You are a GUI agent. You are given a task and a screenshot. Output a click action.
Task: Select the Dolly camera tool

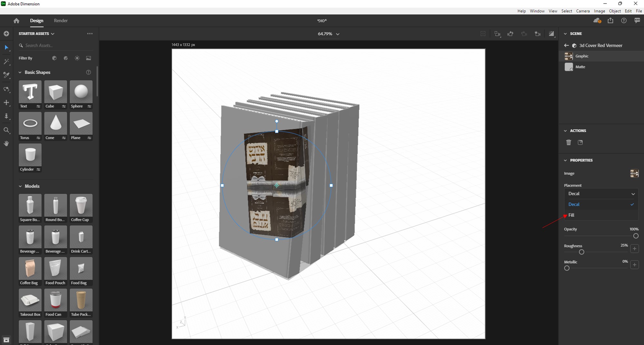pyautogui.click(x=6, y=116)
